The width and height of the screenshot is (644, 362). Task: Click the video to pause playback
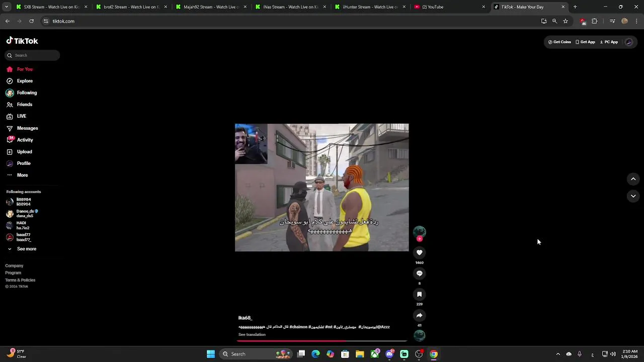(x=322, y=188)
